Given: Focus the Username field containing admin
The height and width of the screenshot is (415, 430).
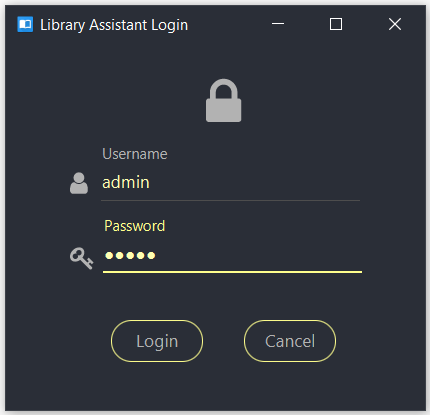Looking at the screenshot, I should [231, 183].
